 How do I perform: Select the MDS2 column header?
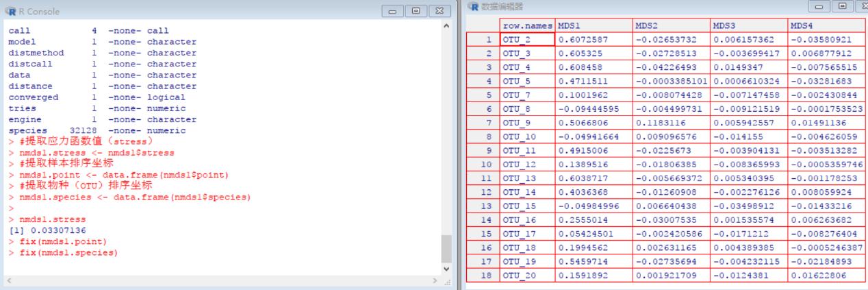671,25
